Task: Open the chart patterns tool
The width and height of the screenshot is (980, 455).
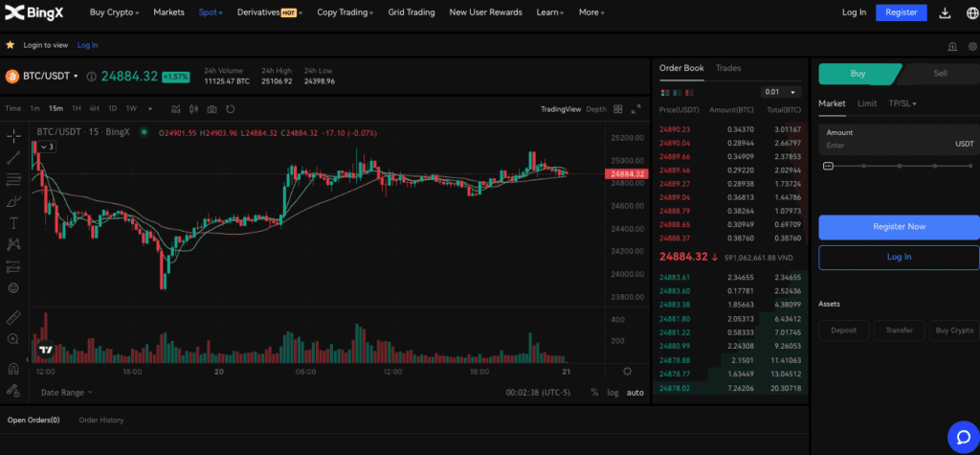Action: 13,244
